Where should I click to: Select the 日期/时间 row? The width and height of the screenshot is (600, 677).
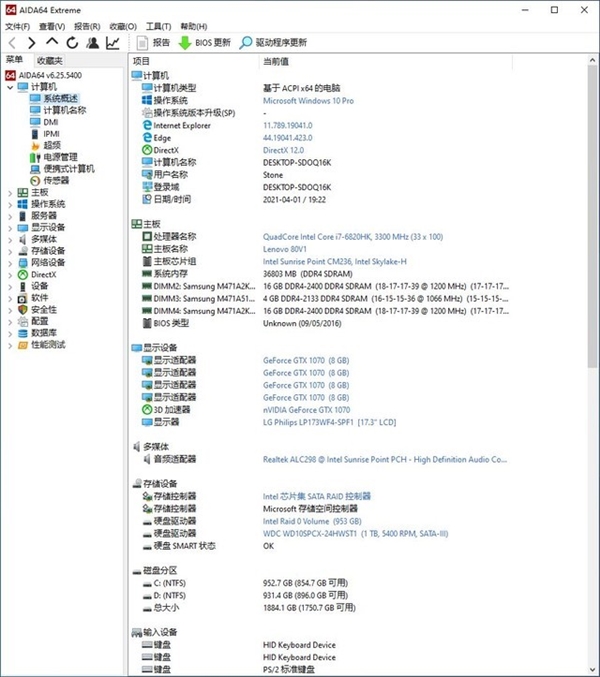pos(319,199)
